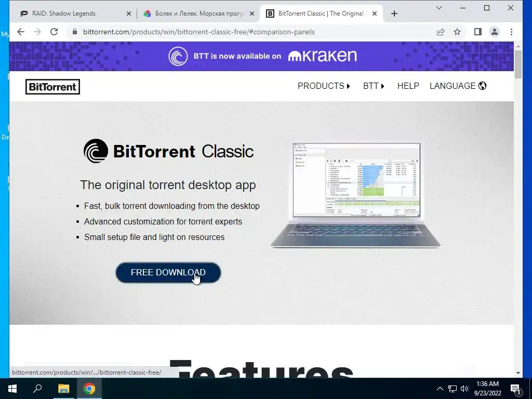Open Windows taskbar search
This screenshot has height=399, width=532.
click(x=37, y=389)
